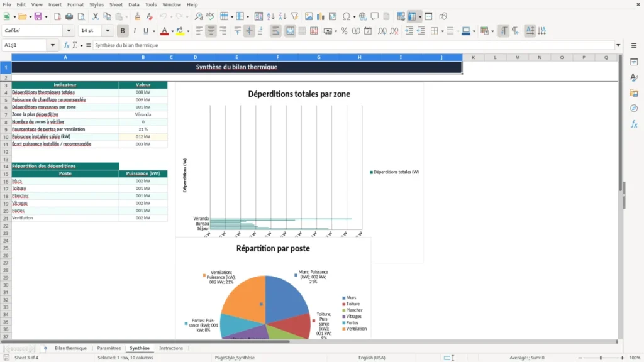Viewport: 644px width, 362px height.
Task: Sort ascending
Action: (x=270, y=16)
